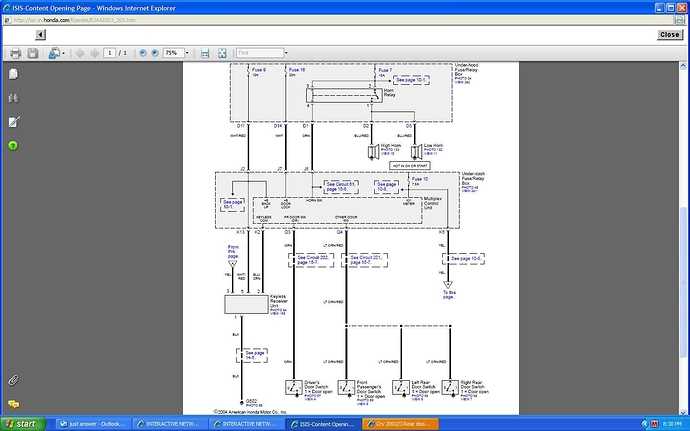
Task: Fit one full page in window
Action: click(x=222, y=53)
